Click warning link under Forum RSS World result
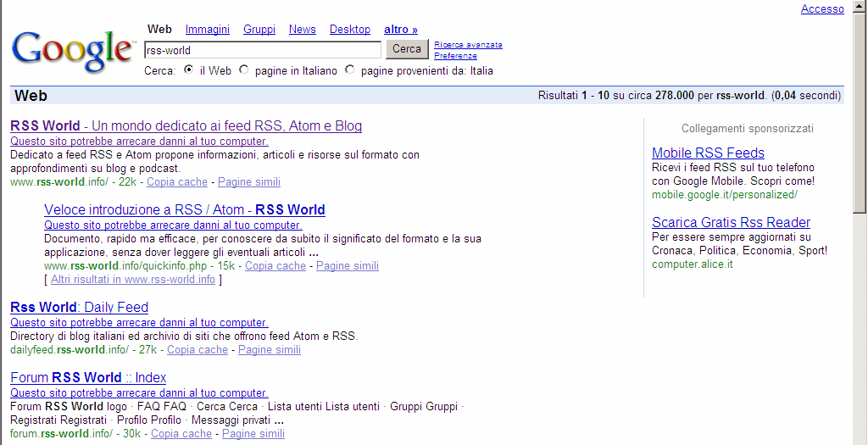The image size is (868, 445). [140, 393]
